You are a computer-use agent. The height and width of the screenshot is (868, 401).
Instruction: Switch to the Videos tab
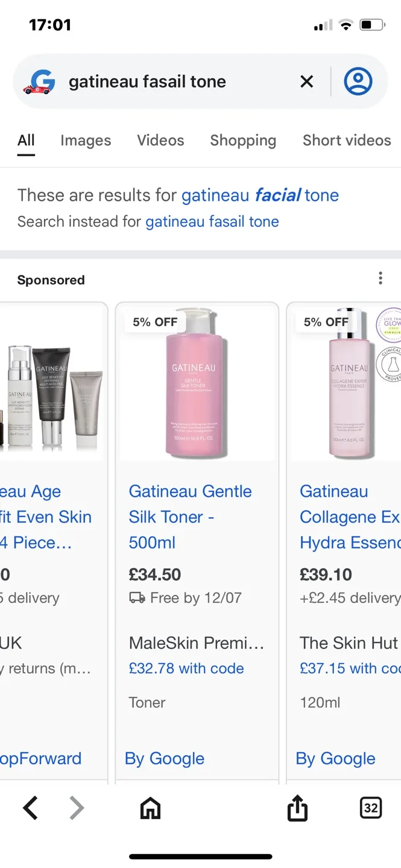(x=160, y=140)
